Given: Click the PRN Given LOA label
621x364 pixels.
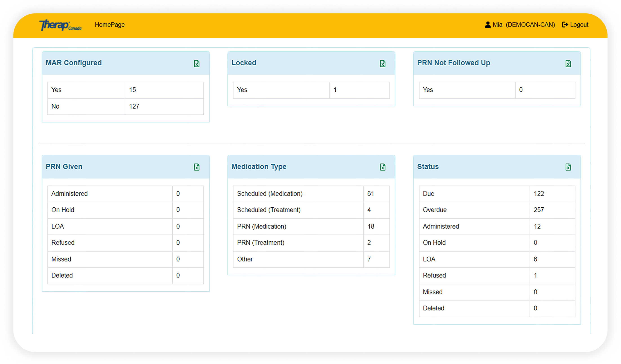Looking at the screenshot, I should coord(57,226).
